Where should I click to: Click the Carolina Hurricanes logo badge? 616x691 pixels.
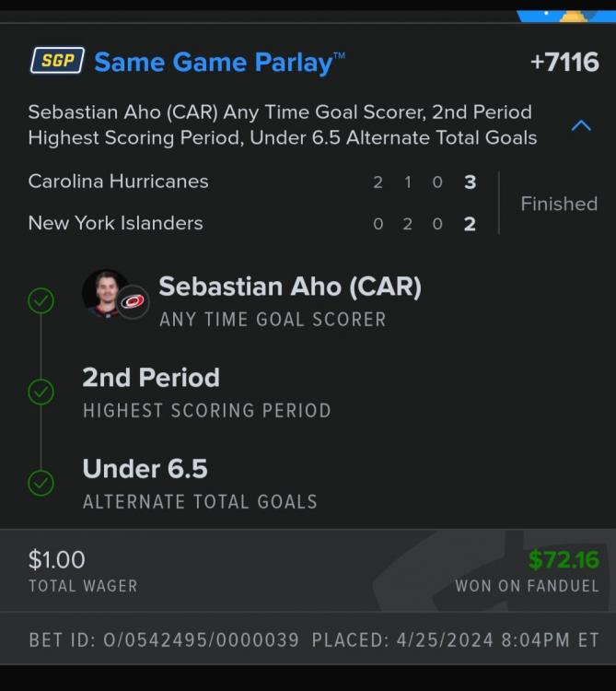[x=134, y=302]
